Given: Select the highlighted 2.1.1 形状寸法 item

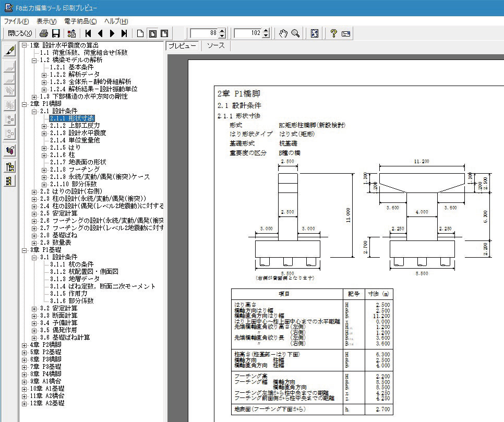Looking at the screenshot, I should [71, 118].
